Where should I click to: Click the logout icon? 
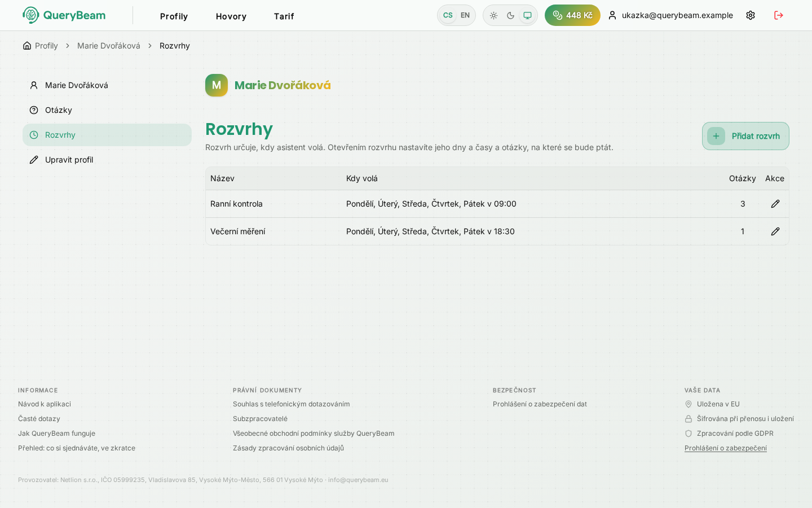pos(779,15)
